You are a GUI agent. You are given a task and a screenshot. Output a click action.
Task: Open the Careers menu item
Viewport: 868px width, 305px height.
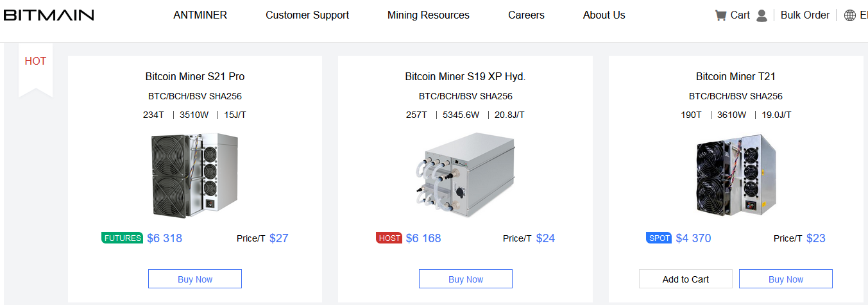pos(526,15)
